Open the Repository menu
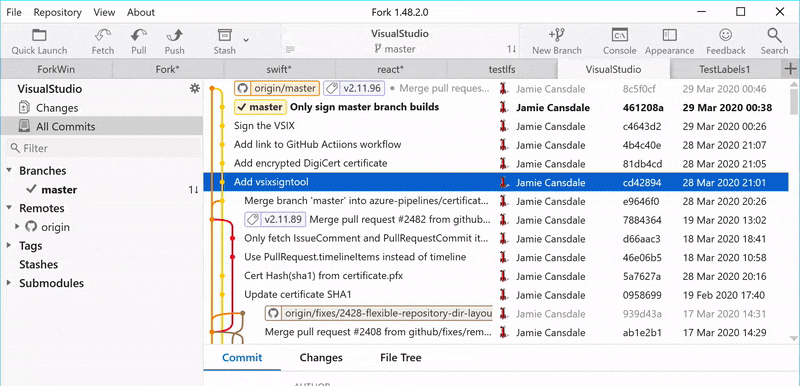Image resolution: width=800 pixels, height=386 pixels. [58, 12]
